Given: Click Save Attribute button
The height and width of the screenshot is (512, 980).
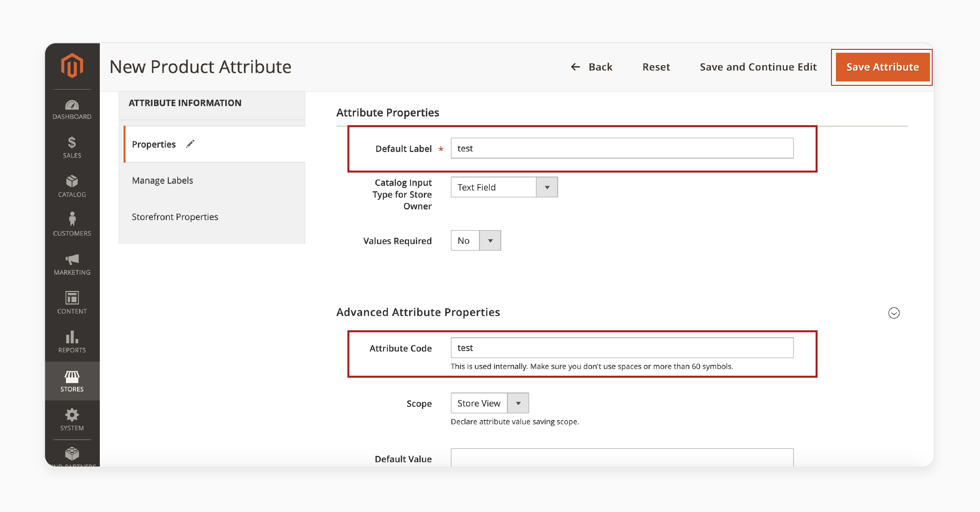Looking at the screenshot, I should click(883, 67).
